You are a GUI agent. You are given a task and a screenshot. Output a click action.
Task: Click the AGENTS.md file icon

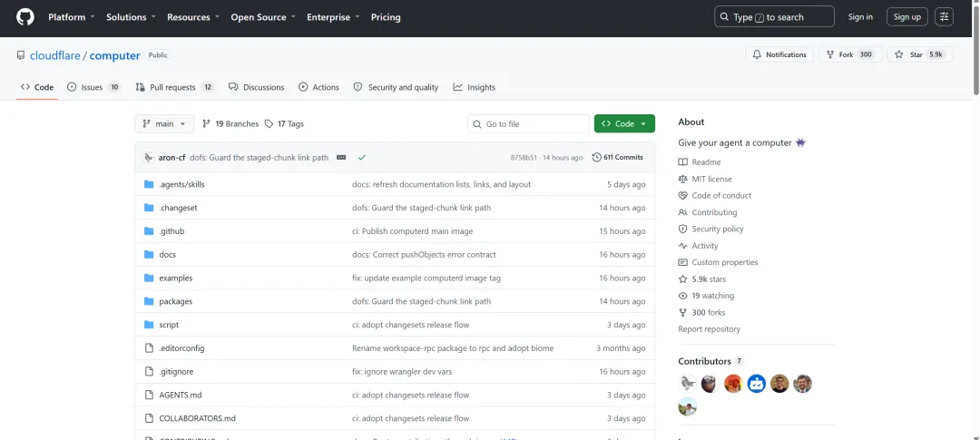pos(149,395)
